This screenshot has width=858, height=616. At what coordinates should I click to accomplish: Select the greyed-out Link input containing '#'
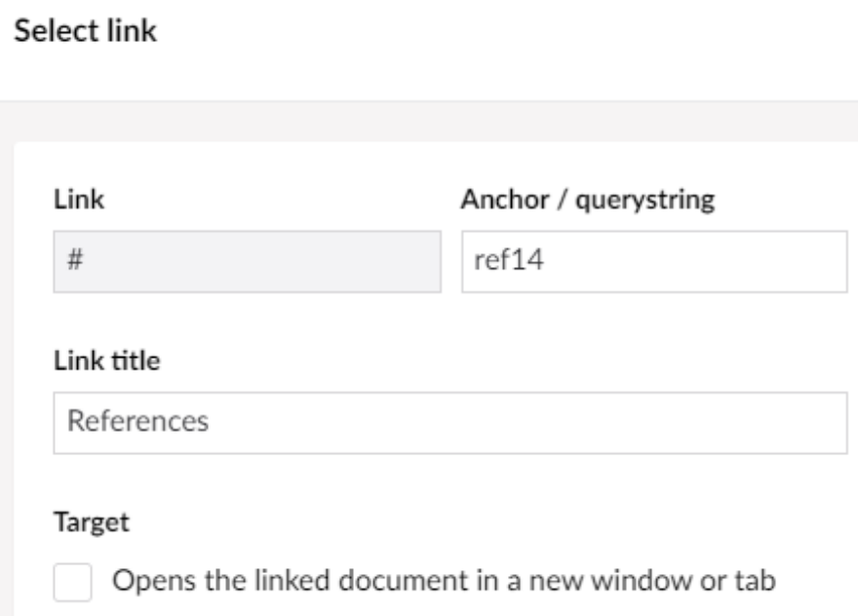pyautogui.click(x=247, y=262)
